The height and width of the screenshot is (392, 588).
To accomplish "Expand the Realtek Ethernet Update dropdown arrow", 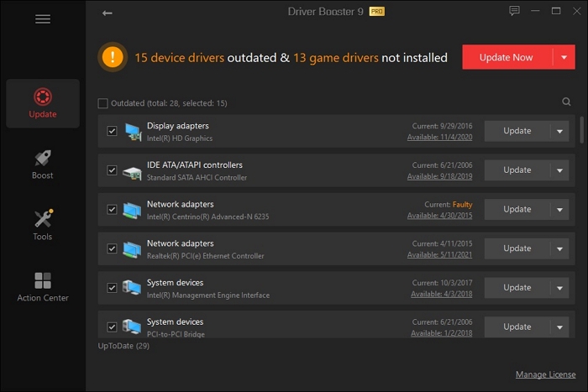I will point(560,248).
